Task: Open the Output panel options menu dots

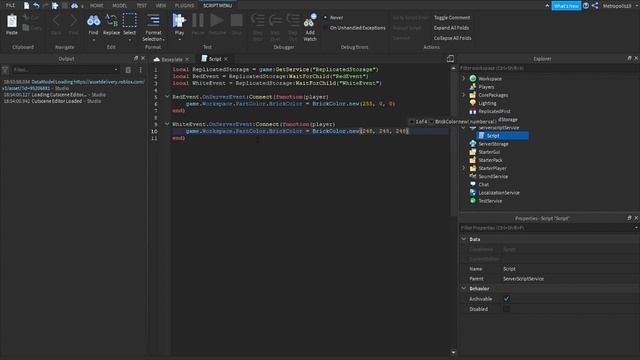Action: 140,70
